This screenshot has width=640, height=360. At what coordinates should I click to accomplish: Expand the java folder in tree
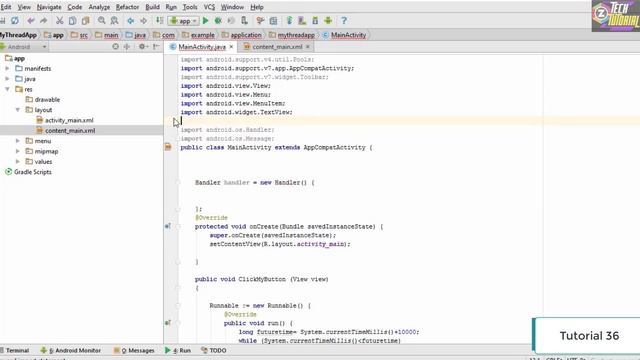(7, 79)
